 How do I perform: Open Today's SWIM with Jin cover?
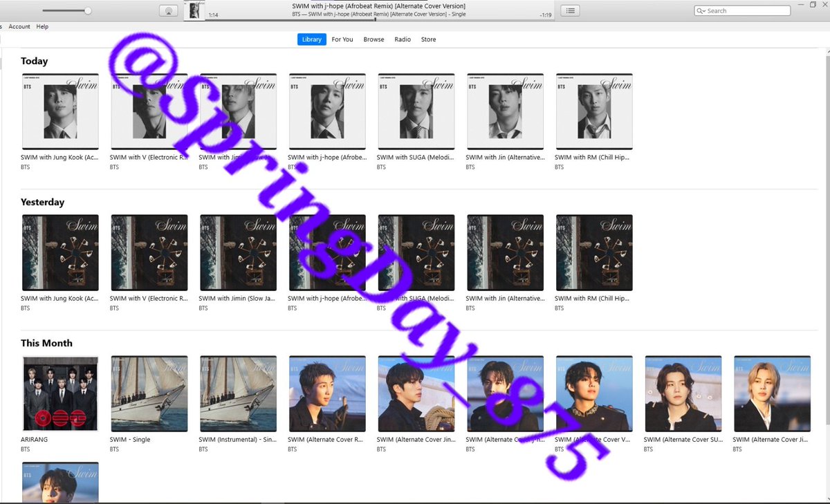[506, 111]
